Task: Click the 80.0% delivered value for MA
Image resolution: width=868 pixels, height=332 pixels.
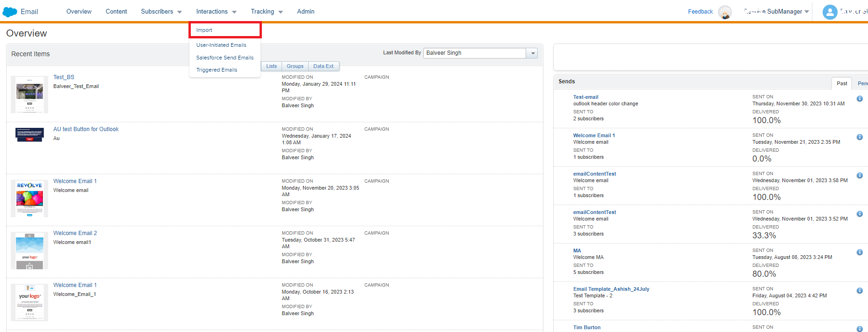Action: coord(764,274)
